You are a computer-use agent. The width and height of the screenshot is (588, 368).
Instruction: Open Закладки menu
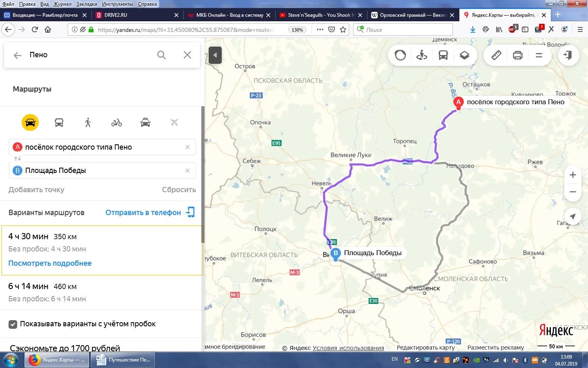point(87,4)
